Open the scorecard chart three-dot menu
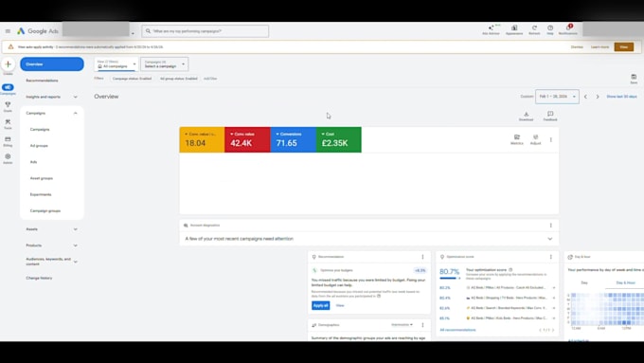The width and height of the screenshot is (644, 363). 551,139
